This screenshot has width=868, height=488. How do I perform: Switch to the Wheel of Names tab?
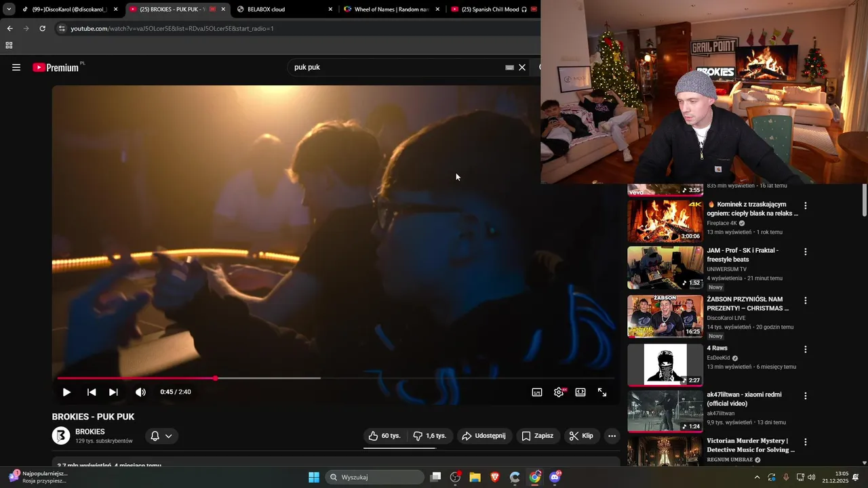(392, 9)
